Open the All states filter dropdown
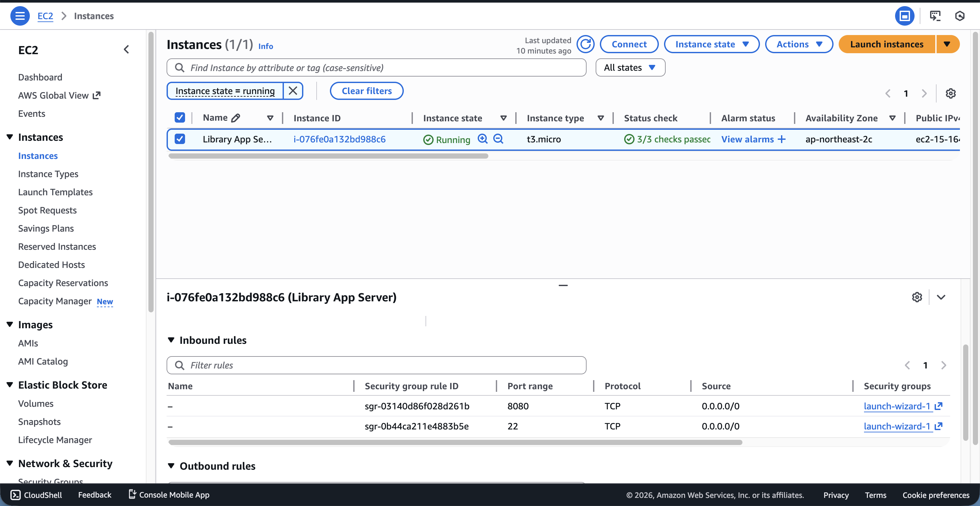This screenshot has height=506, width=980. [630, 68]
